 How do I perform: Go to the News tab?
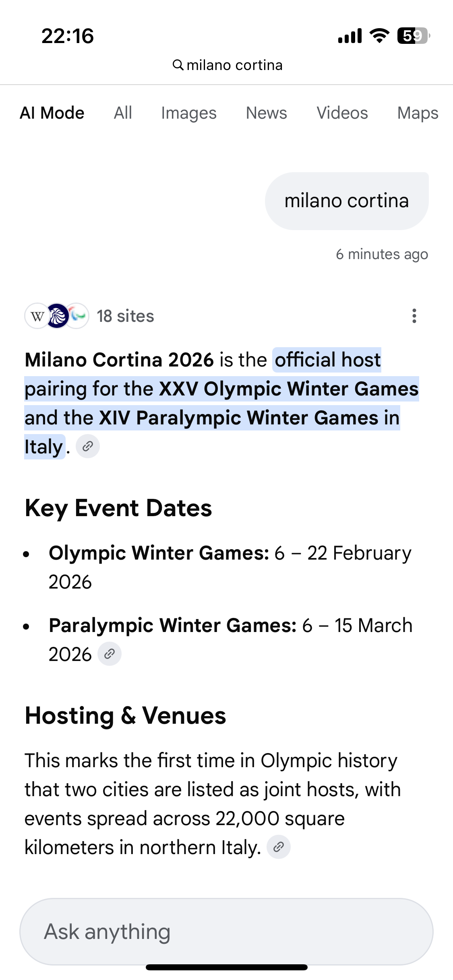point(267,113)
